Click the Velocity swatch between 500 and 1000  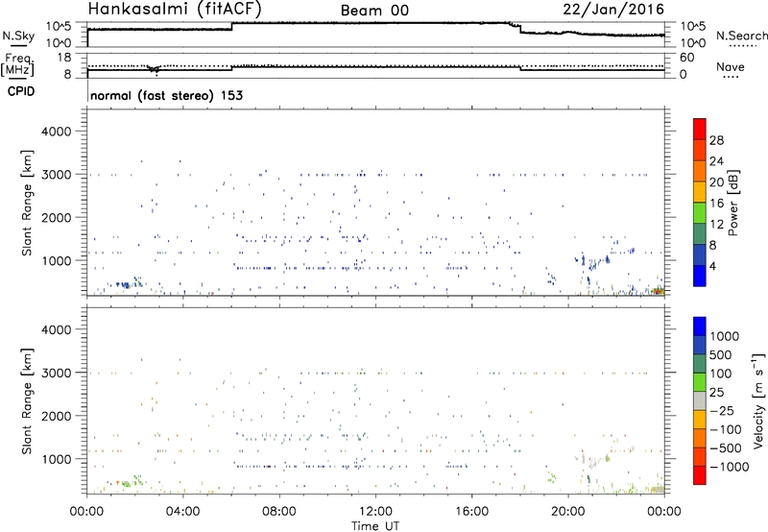(x=700, y=345)
